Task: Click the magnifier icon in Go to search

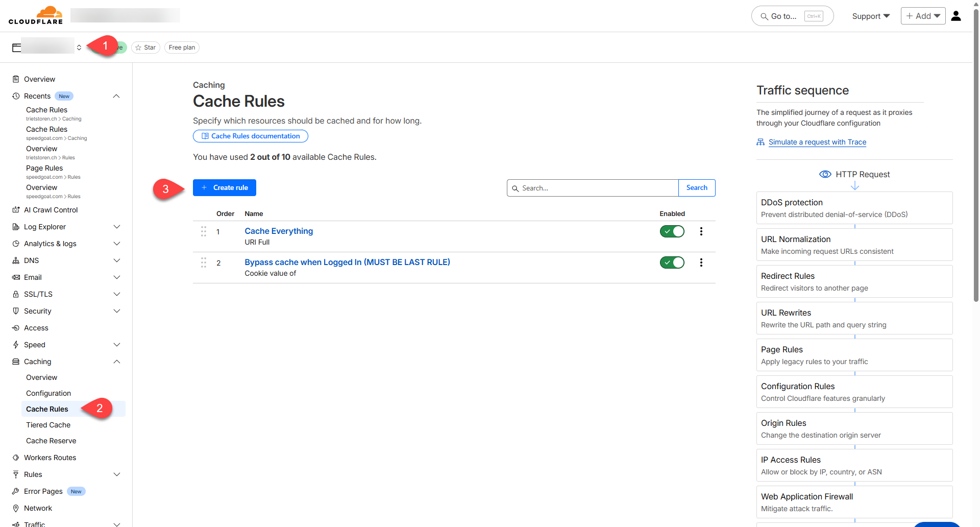Action: (x=764, y=16)
